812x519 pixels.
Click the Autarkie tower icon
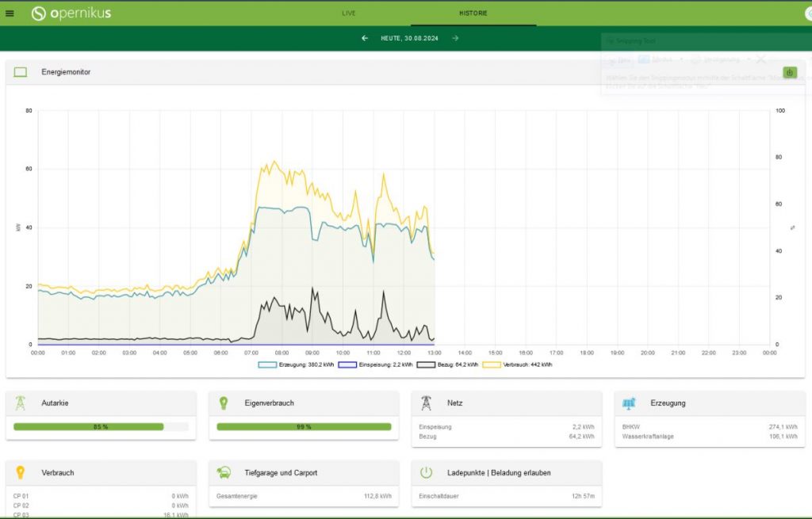coord(20,403)
